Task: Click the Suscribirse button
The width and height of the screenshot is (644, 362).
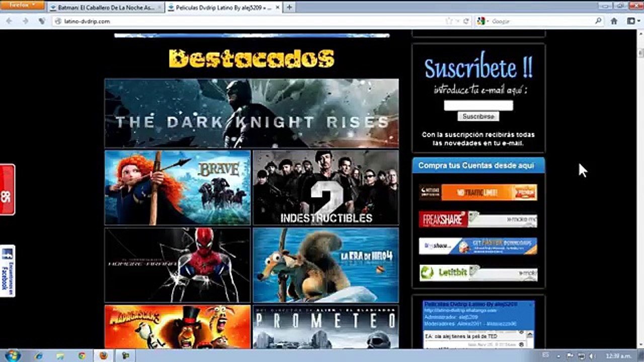Action: pos(478,117)
